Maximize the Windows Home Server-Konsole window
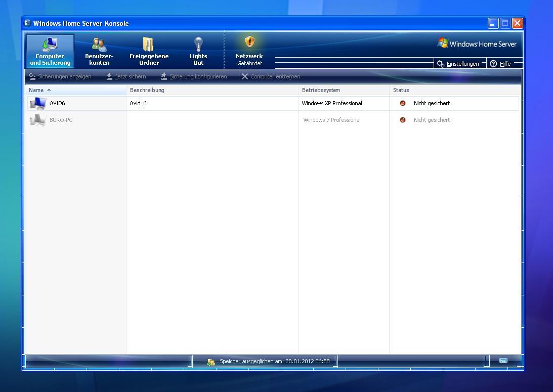Viewport: 553px width, 392px height. tap(505, 24)
